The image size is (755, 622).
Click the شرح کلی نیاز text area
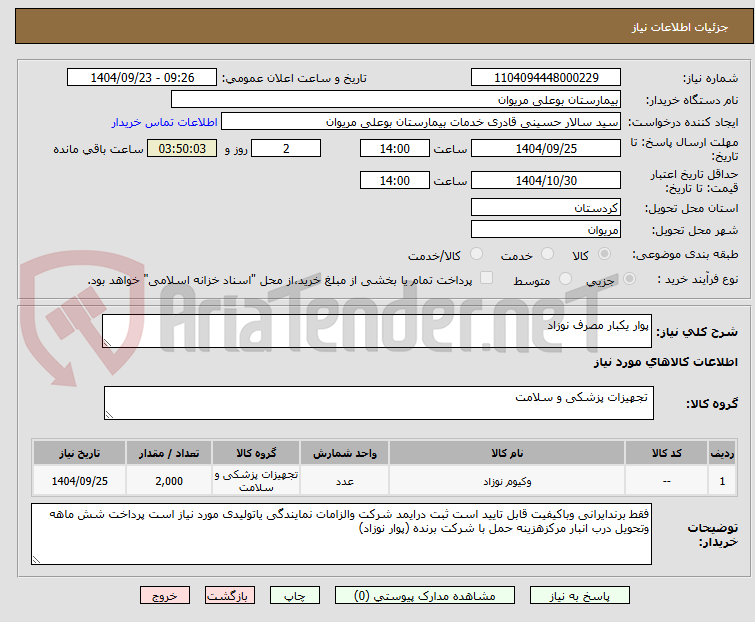(377, 331)
